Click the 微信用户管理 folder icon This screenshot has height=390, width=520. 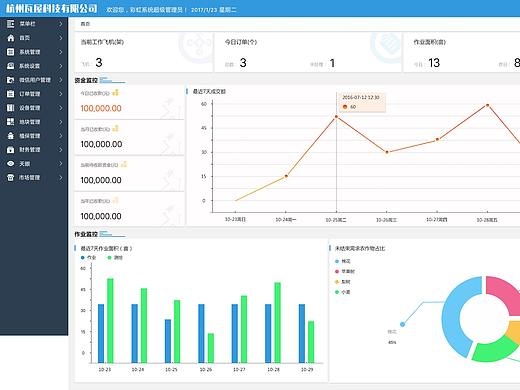pos(11,80)
